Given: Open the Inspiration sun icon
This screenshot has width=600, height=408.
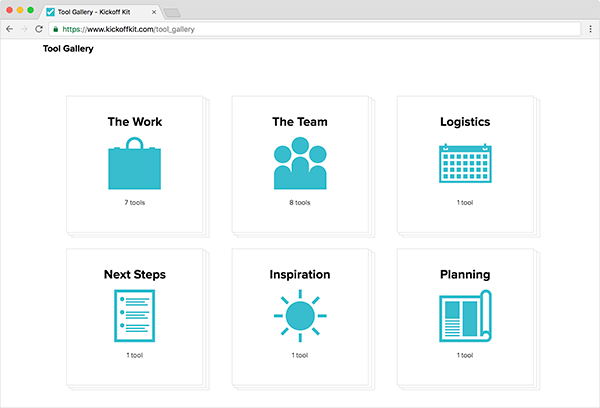Looking at the screenshot, I should click(300, 316).
